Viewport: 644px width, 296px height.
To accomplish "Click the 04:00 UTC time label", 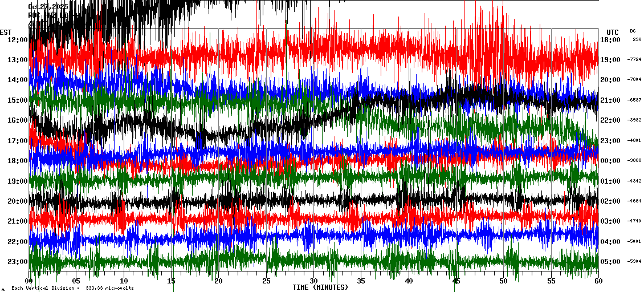I will pos(610,241).
